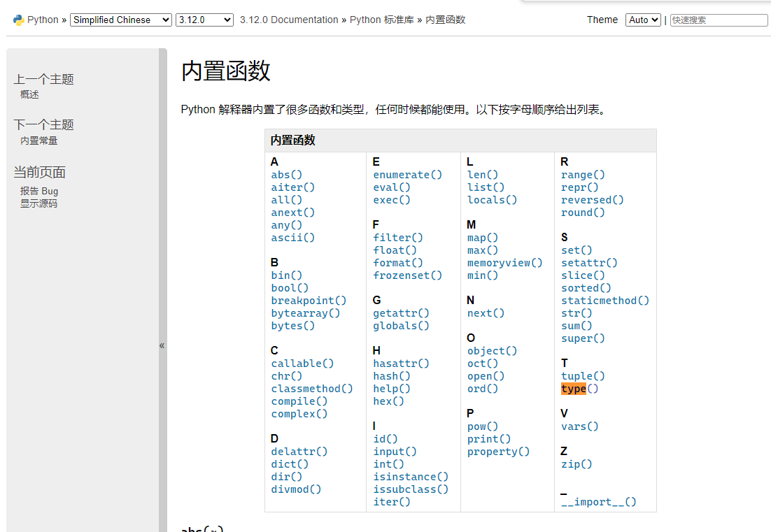Open the print() function documentation
The image size is (771, 532).
[x=488, y=438]
